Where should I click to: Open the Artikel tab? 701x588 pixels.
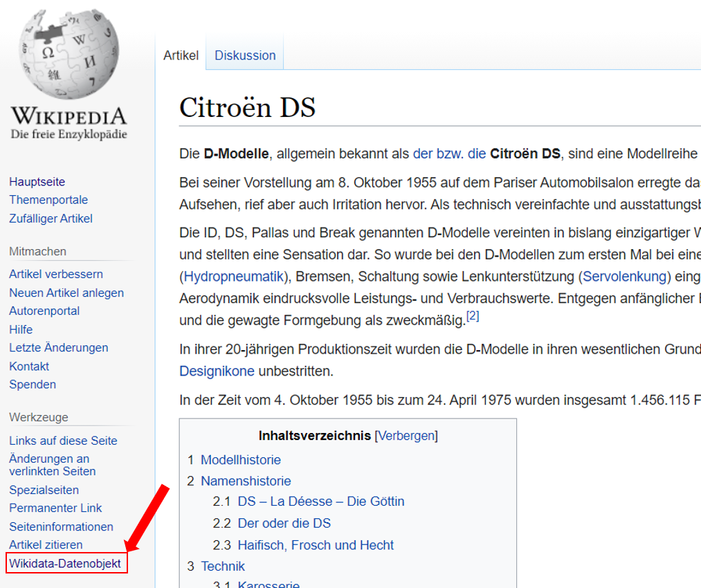coord(181,55)
